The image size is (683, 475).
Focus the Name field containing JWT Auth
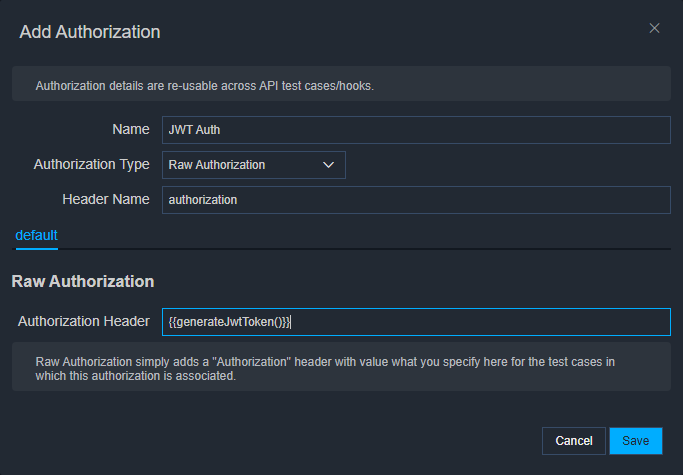pyautogui.click(x=416, y=130)
